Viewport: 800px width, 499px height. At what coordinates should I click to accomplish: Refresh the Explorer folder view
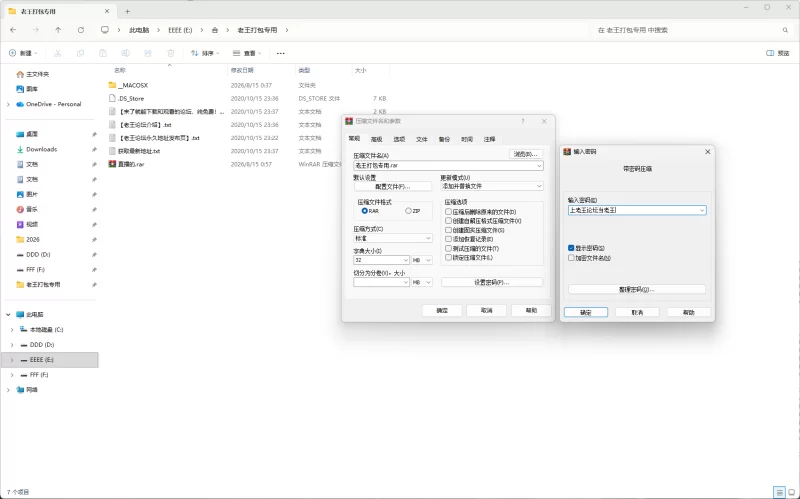click(x=81, y=30)
